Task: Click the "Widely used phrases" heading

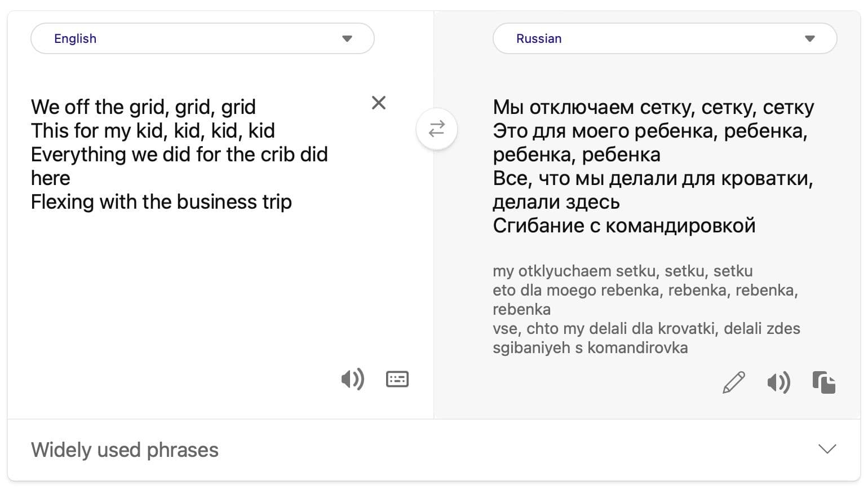Action: pyautogui.click(x=125, y=450)
